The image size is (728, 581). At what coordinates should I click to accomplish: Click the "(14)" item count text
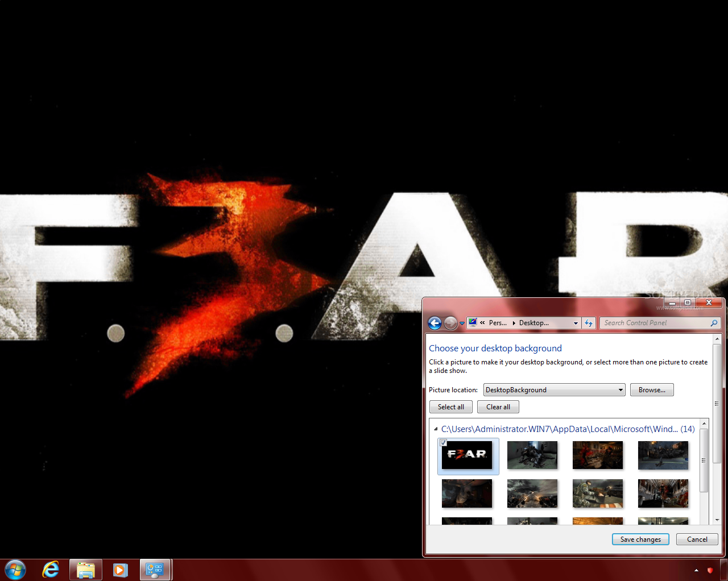pos(688,429)
